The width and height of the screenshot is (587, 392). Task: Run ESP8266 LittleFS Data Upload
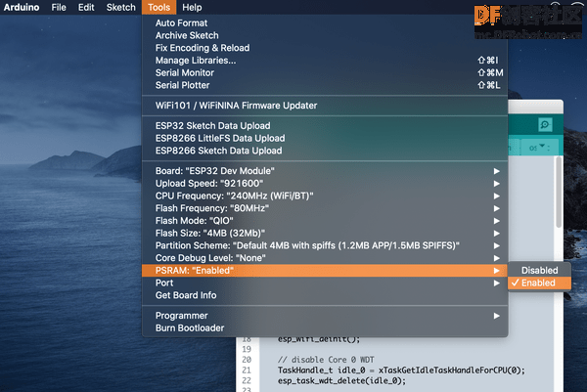point(325,138)
